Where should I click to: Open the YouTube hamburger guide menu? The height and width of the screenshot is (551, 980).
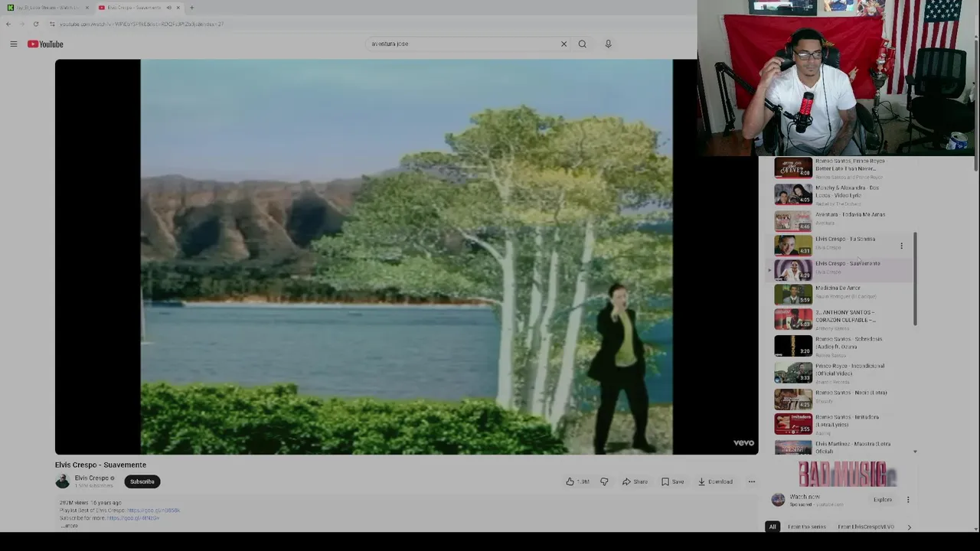point(14,44)
